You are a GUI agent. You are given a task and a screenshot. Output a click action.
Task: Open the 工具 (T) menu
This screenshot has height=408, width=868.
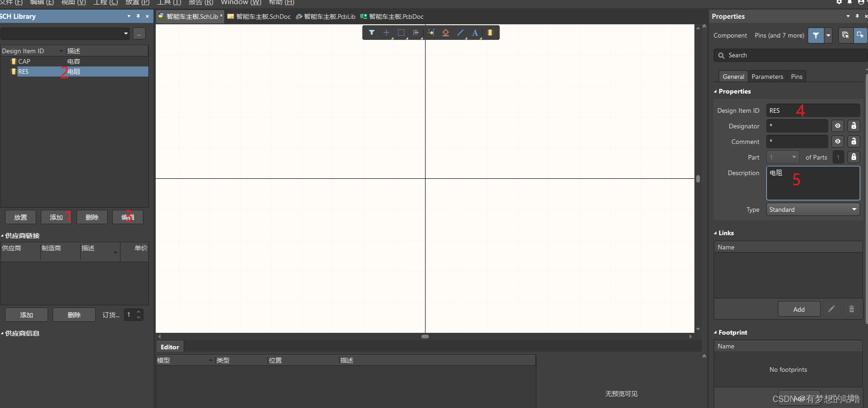(x=169, y=2)
